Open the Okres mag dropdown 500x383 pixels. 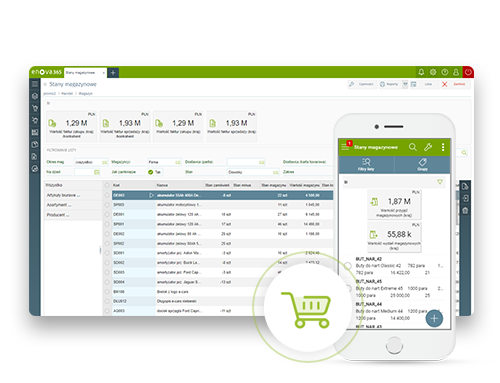coord(91,162)
